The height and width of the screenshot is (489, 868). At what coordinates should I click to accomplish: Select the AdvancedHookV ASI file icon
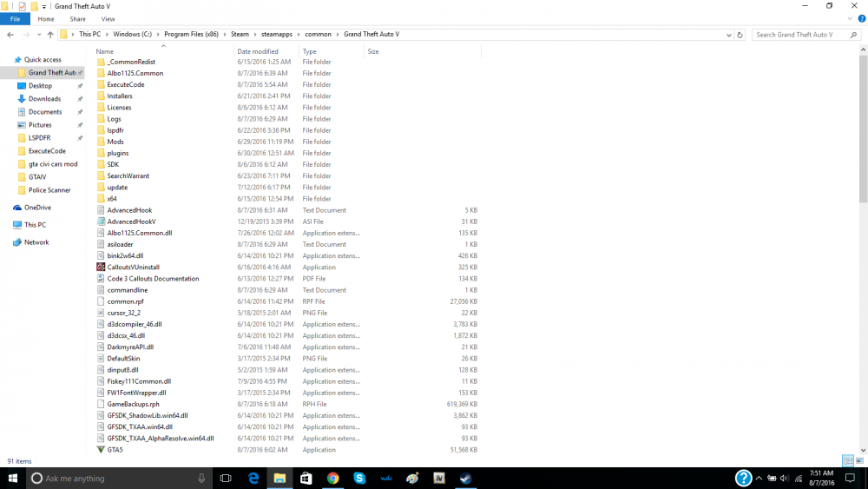click(101, 221)
